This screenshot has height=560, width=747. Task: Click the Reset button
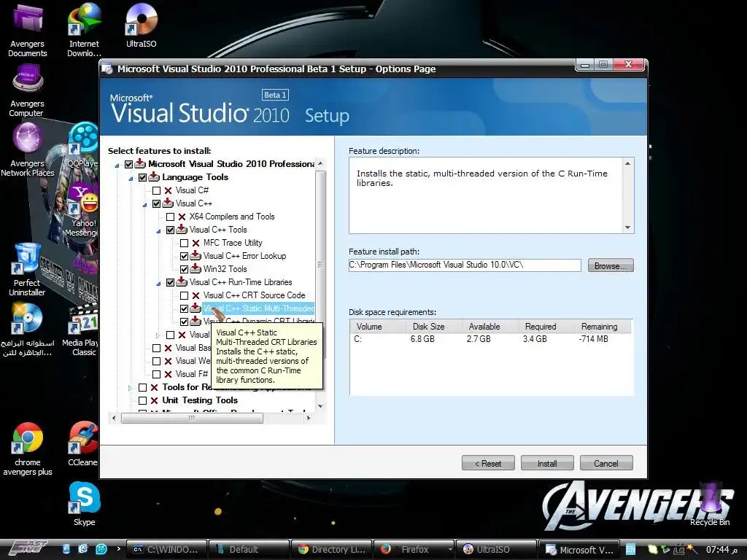[x=488, y=463]
